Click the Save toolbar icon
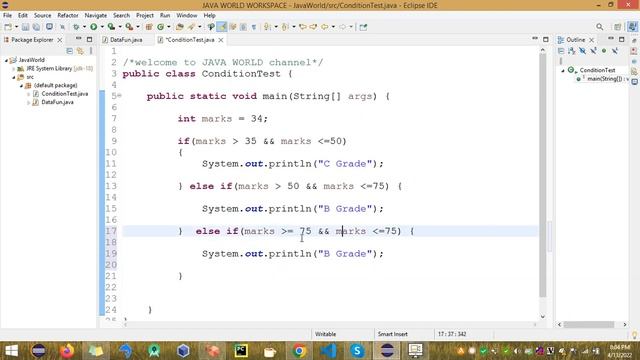The image size is (640, 360). 25,27
